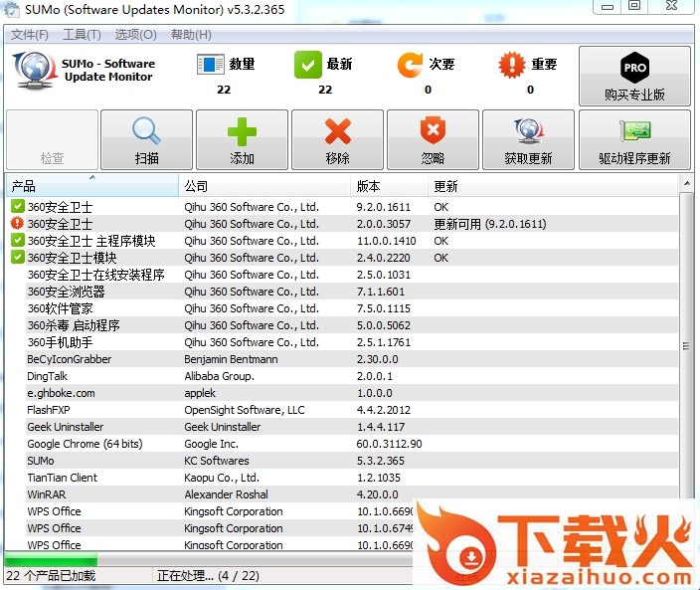Click Get Update (获取更新) globe button

pos(529,140)
